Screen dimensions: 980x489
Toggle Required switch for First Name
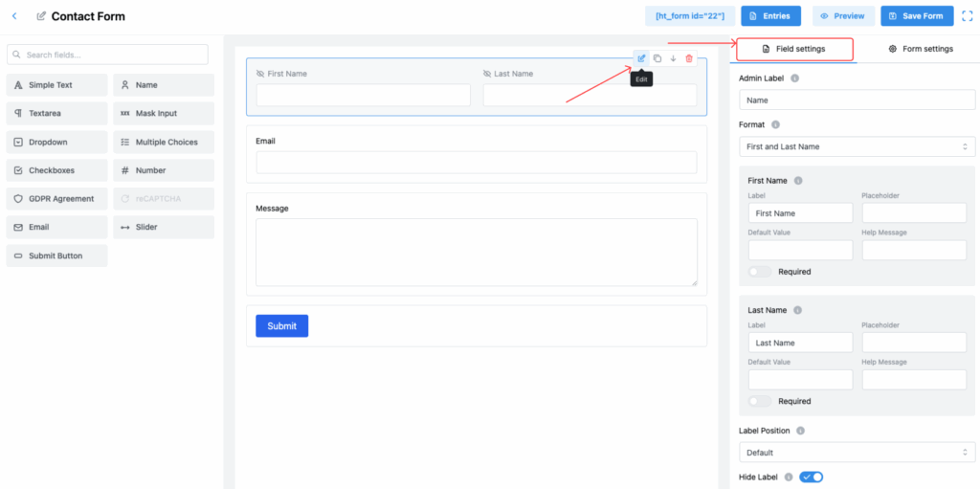click(760, 272)
